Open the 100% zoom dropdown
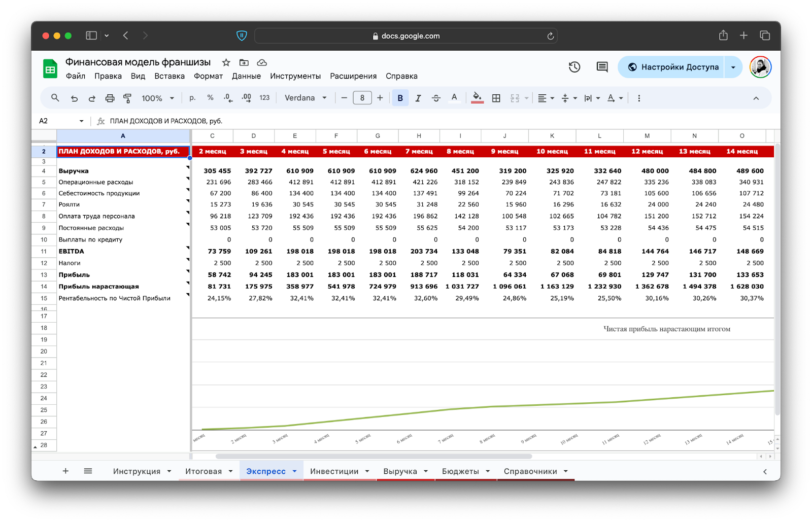This screenshot has height=522, width=812. pyautogui.click(x=157, y=98)
